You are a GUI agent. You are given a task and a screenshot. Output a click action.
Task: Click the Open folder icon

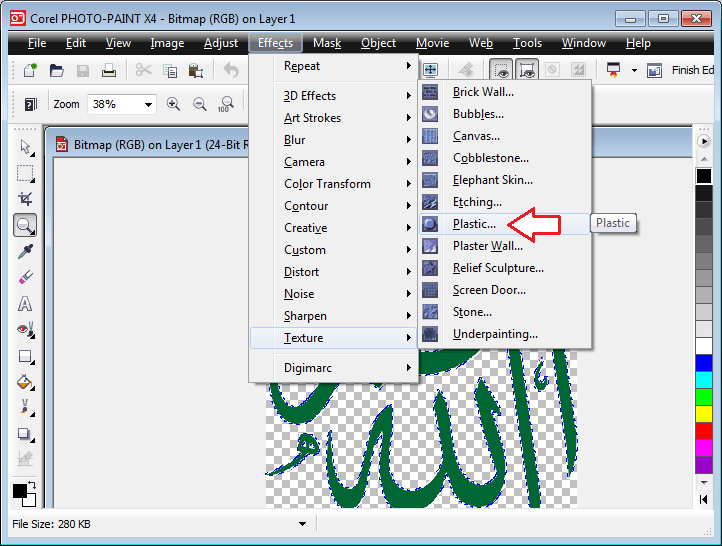point(57,70)
